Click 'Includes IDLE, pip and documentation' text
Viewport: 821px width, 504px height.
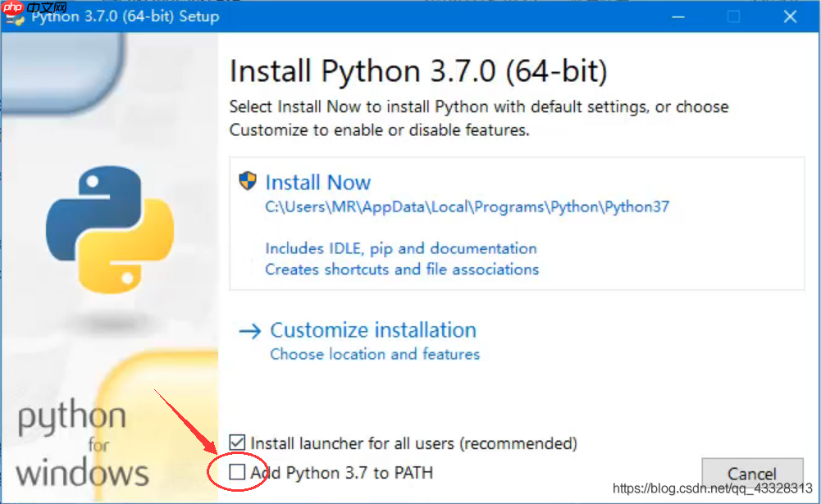tap(400, 248)
